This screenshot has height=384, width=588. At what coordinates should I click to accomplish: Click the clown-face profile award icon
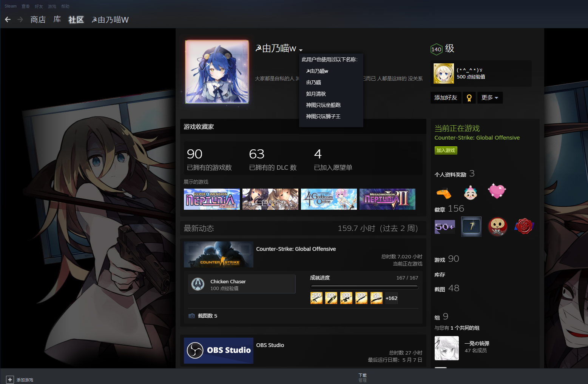[x=471, y=192]
